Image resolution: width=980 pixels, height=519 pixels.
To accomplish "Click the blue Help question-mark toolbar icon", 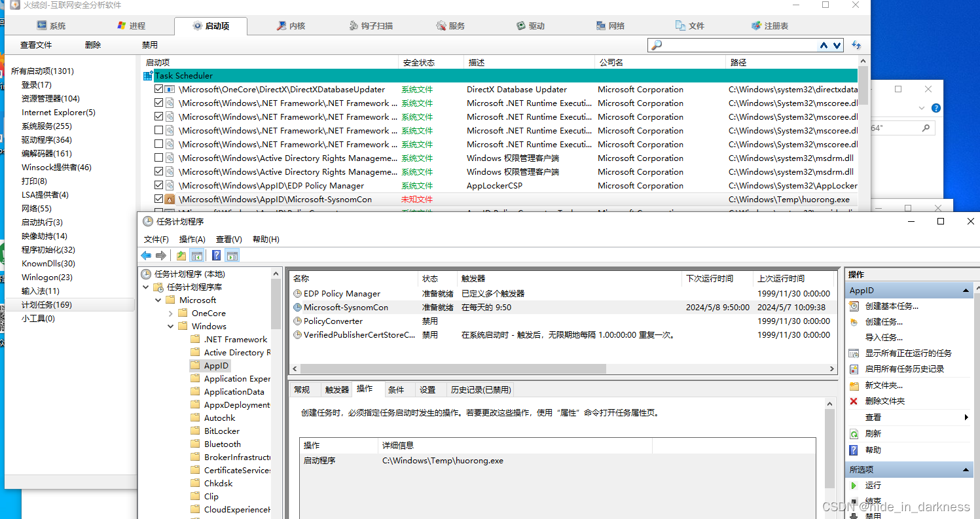I will 217,255.
